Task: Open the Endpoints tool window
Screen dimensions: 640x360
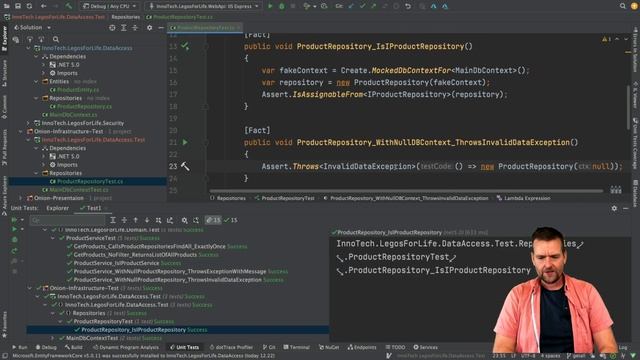Action: tap(362, 347)
